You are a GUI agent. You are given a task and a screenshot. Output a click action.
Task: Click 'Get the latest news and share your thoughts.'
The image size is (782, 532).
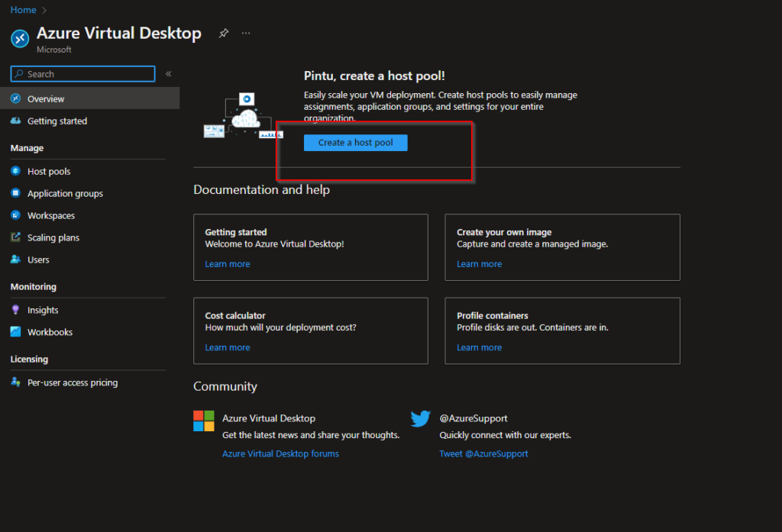click(x=311, y=435)
